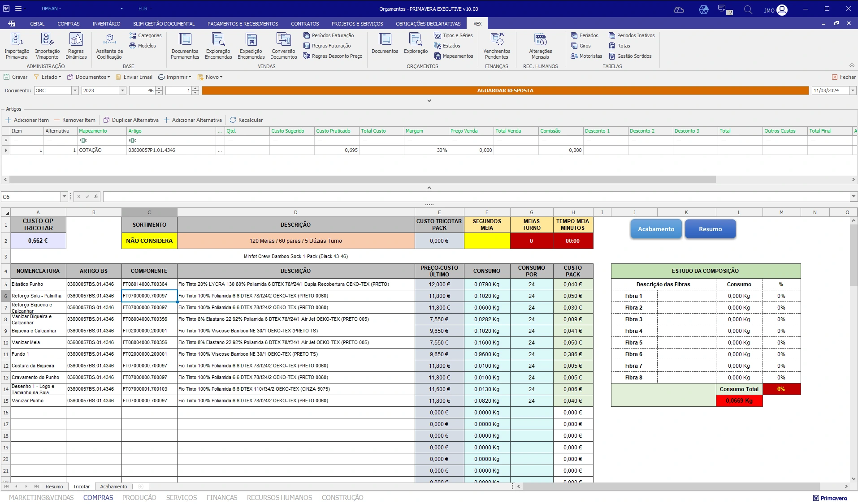Switch to the COMPRAS ribbon tab
This screenshot has height=504, width=858.
[68, 24]
